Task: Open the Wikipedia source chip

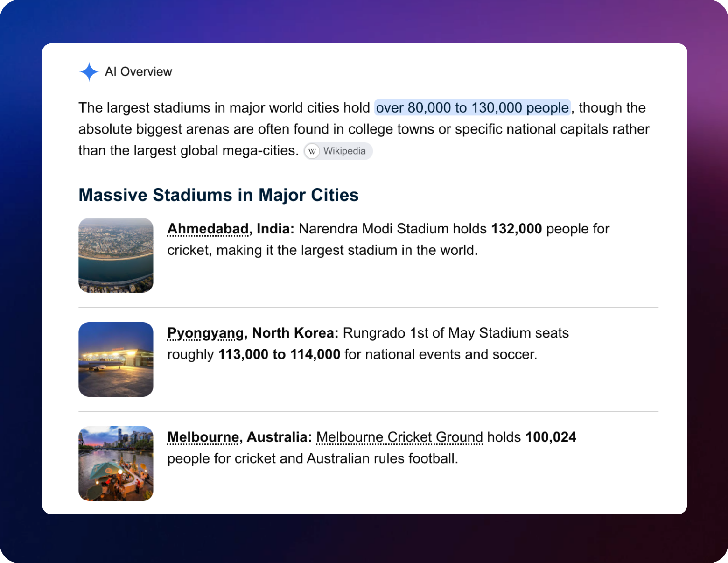Action: click(338, 151)
